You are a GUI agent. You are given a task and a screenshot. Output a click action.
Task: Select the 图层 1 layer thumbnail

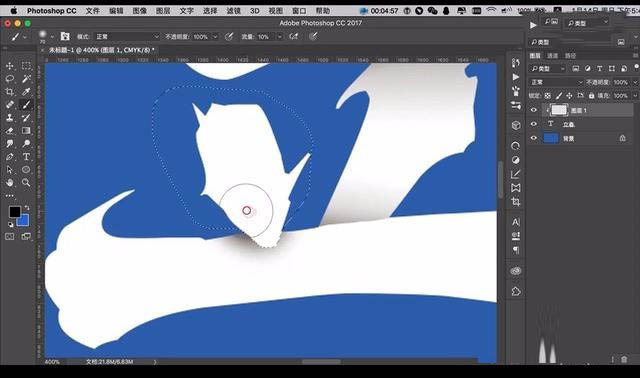click(559, 110)
